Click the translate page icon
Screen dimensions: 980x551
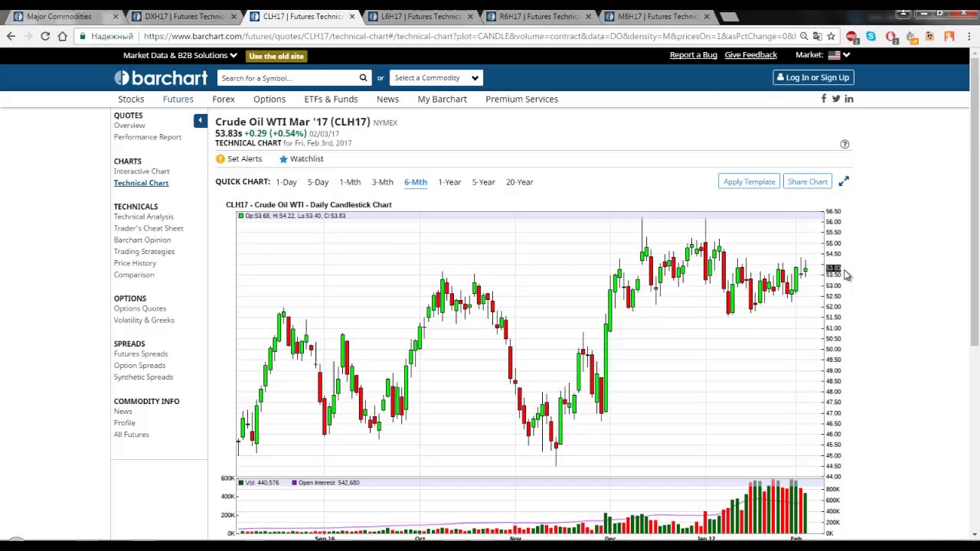tap(817, 36)
